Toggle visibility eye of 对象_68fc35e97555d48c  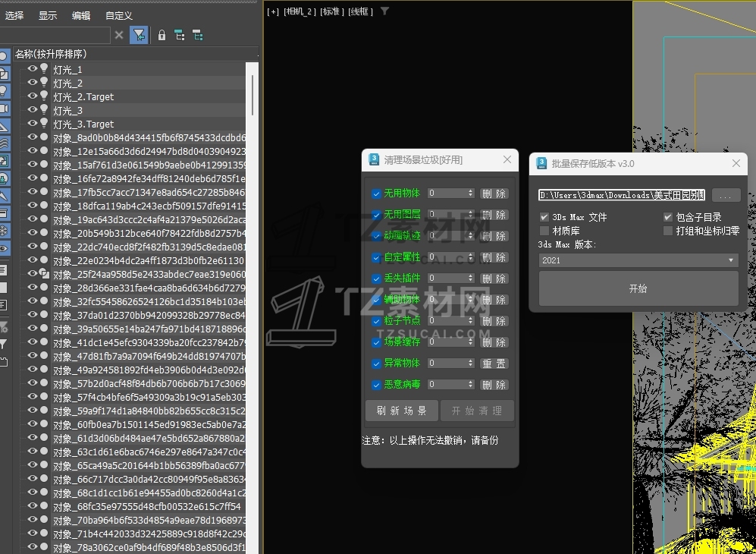click(x=33, y=505)
